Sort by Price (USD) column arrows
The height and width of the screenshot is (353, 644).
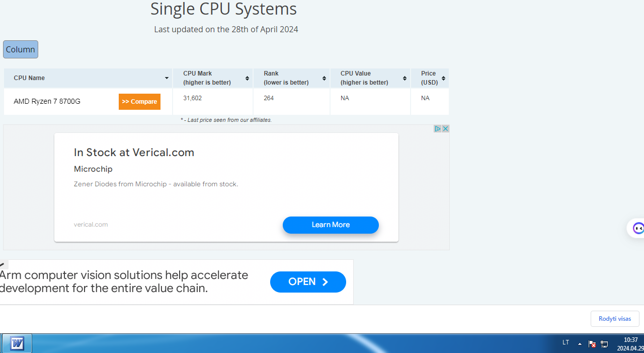[x=443, y=78]
